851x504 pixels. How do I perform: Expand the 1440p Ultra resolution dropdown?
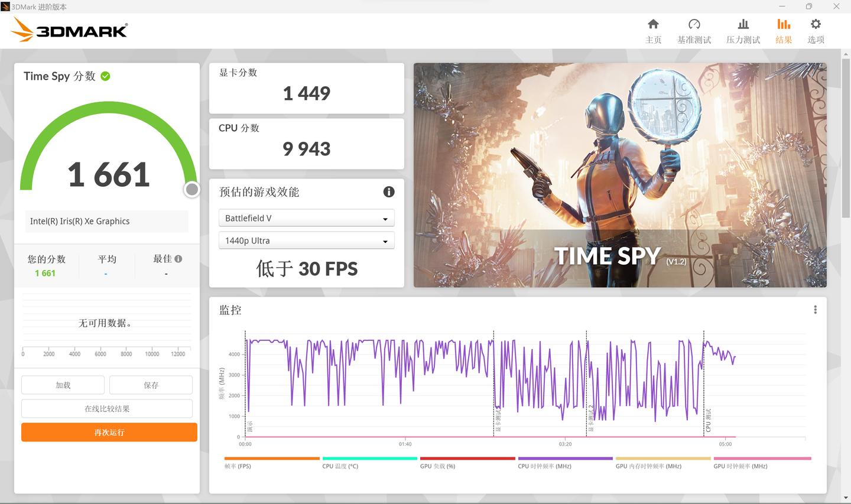click(306, 241)
